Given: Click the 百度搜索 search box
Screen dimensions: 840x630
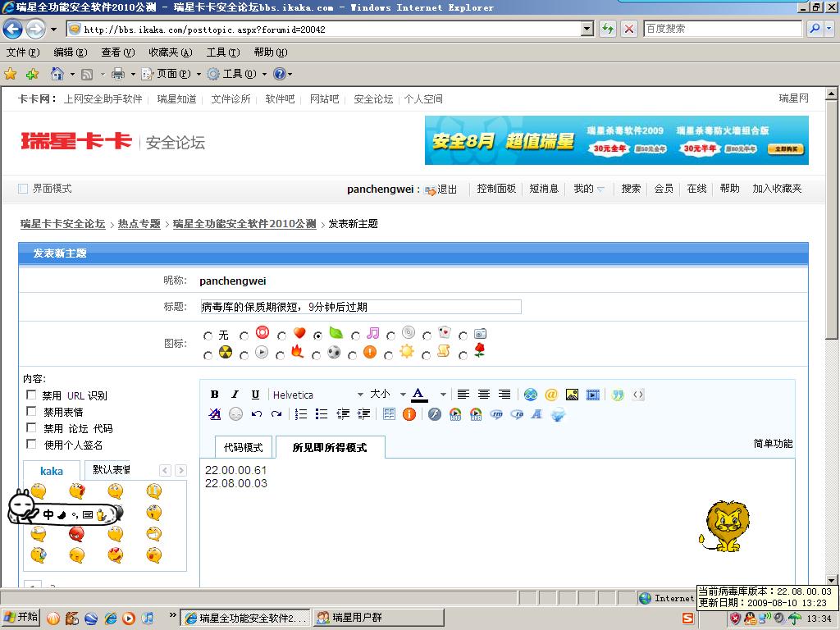Looking at the screenshot, I should click(x=723, y=29).
